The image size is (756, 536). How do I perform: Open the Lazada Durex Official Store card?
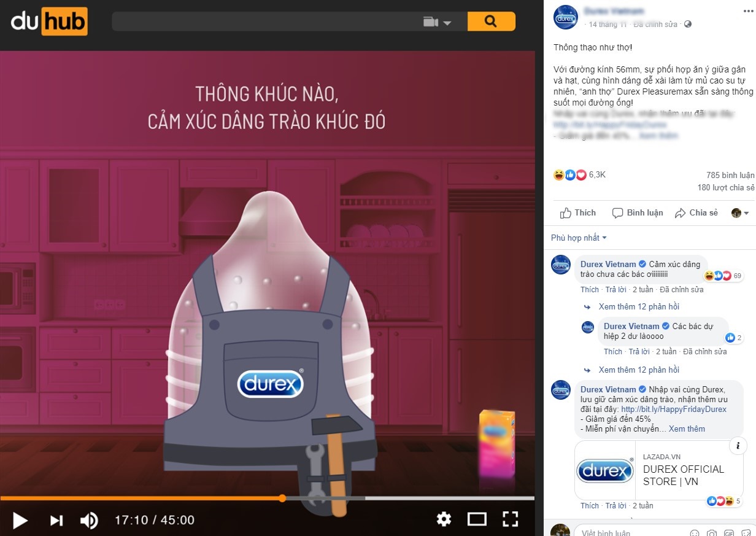[658, 470]
